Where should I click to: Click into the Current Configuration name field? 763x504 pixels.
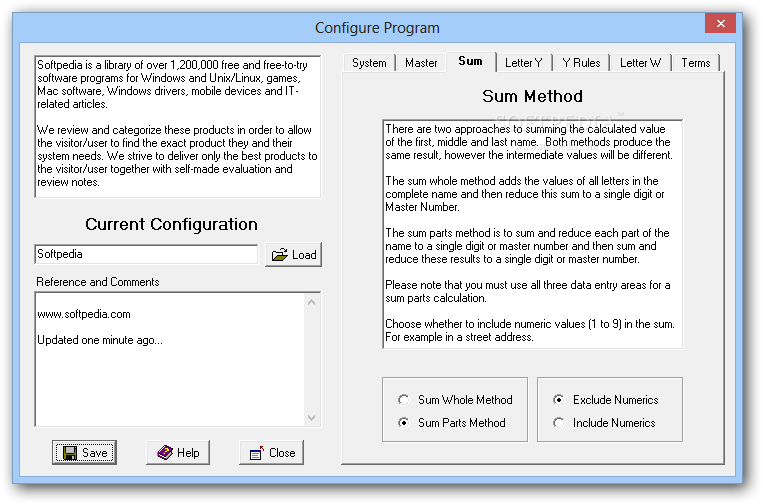pyautogui.click(x=146, y=254)
